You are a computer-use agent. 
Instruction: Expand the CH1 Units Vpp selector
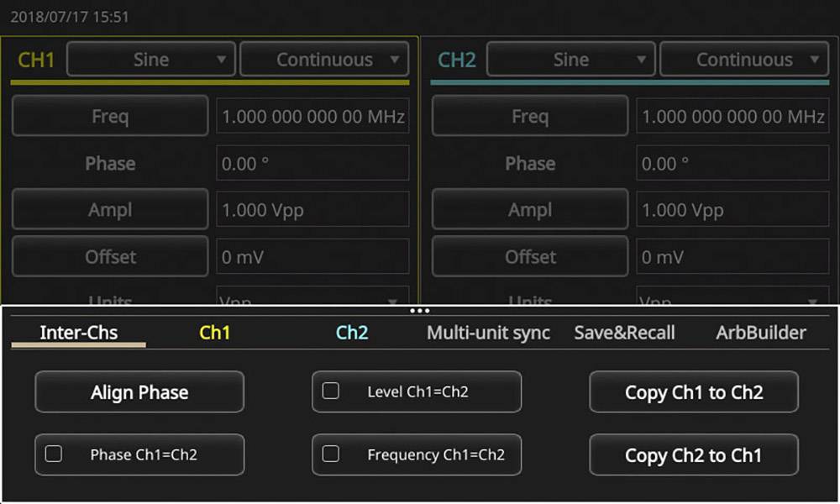[x=312, y=301]
